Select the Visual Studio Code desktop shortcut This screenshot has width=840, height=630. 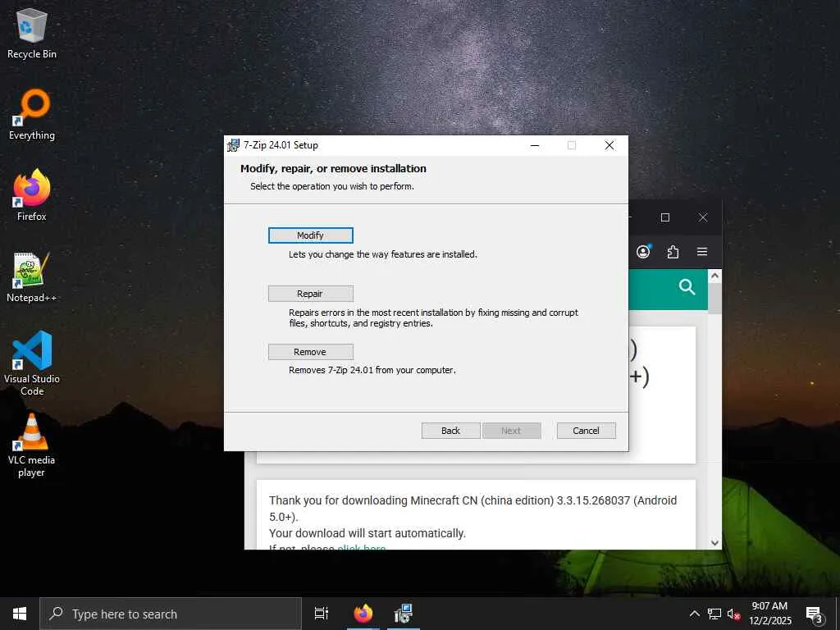coord(32,363)
